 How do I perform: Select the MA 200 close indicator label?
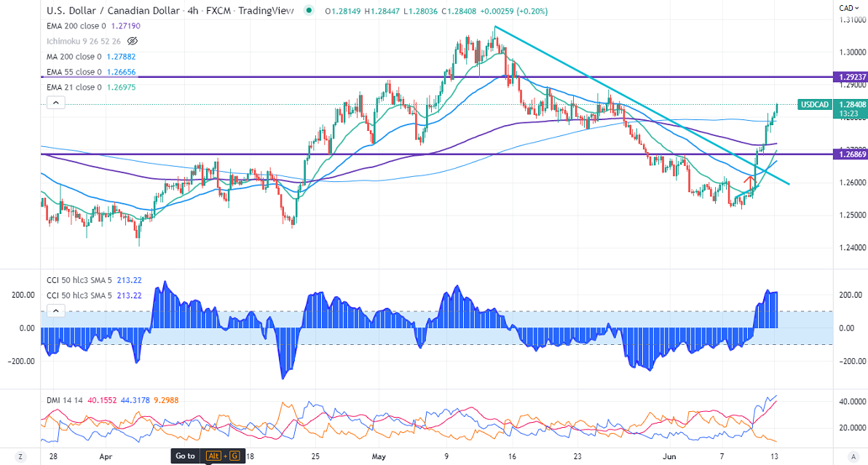(74, 57)
